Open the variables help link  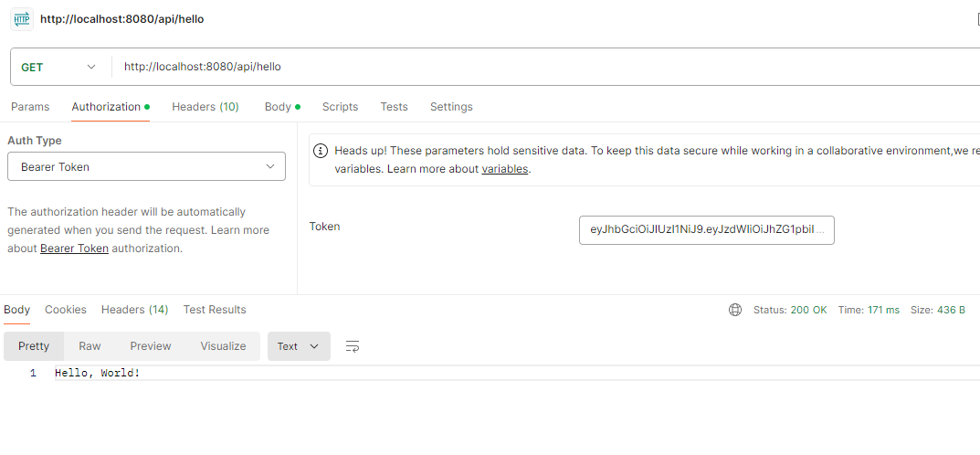point(504,169)
